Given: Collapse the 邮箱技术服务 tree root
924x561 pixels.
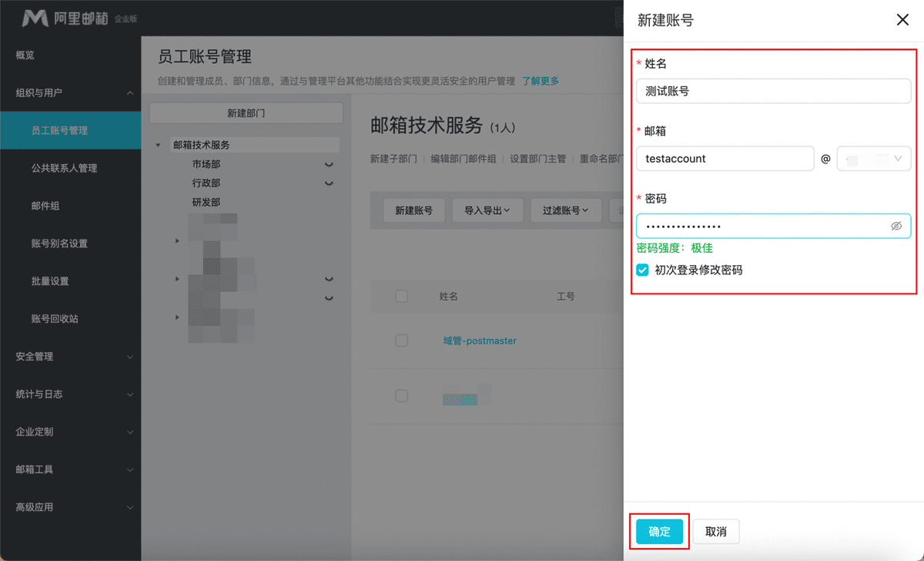Looking at the screenshot, I should [158, 144].
